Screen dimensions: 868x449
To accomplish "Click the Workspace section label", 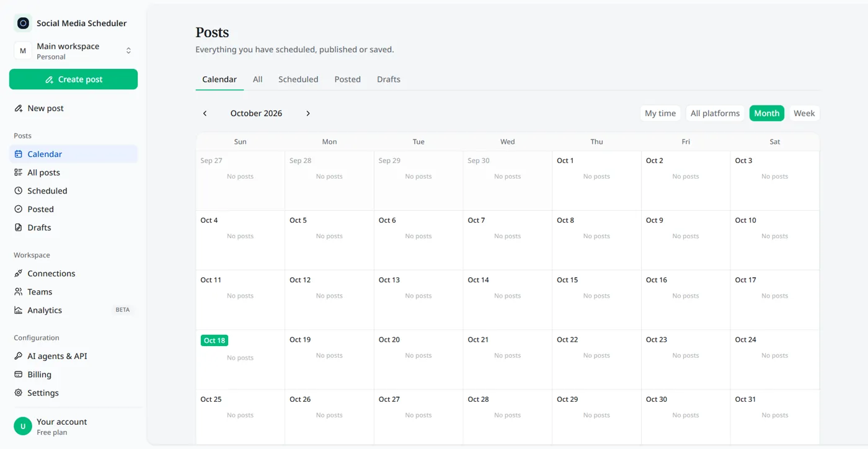I will pos(32,255).
